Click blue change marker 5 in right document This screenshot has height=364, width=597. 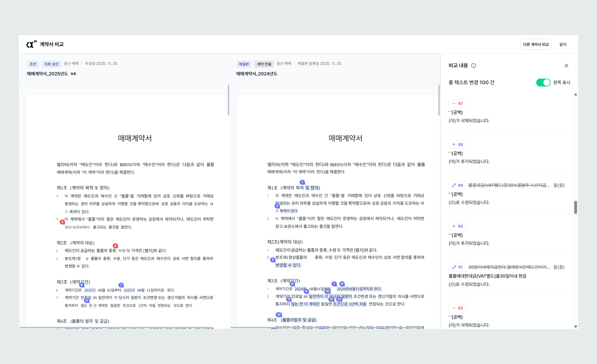[273, 260]
